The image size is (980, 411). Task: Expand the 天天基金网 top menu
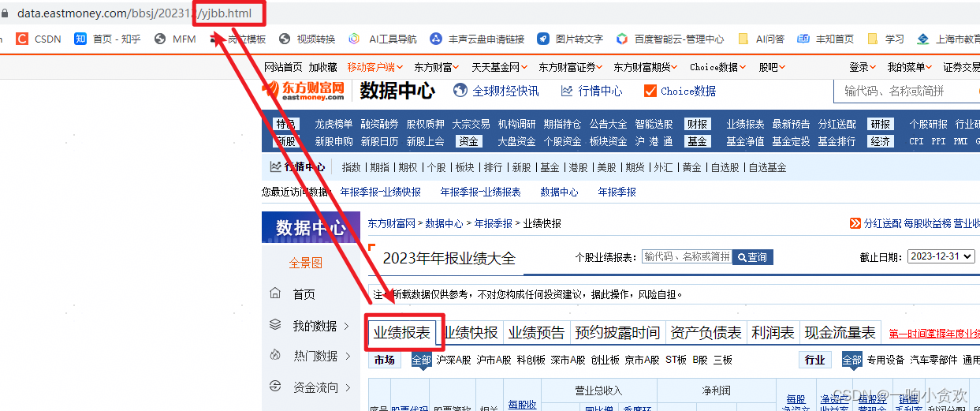[x=499, y=67]
